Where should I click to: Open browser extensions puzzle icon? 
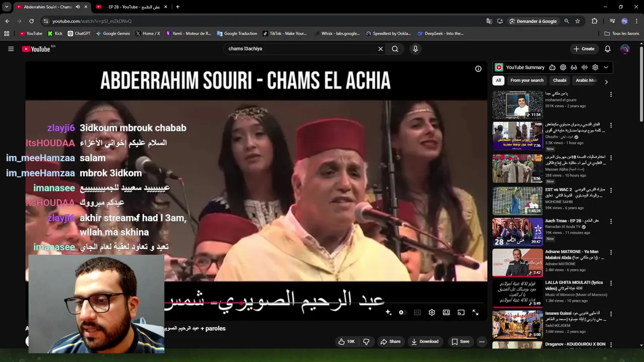coord(595,21)
